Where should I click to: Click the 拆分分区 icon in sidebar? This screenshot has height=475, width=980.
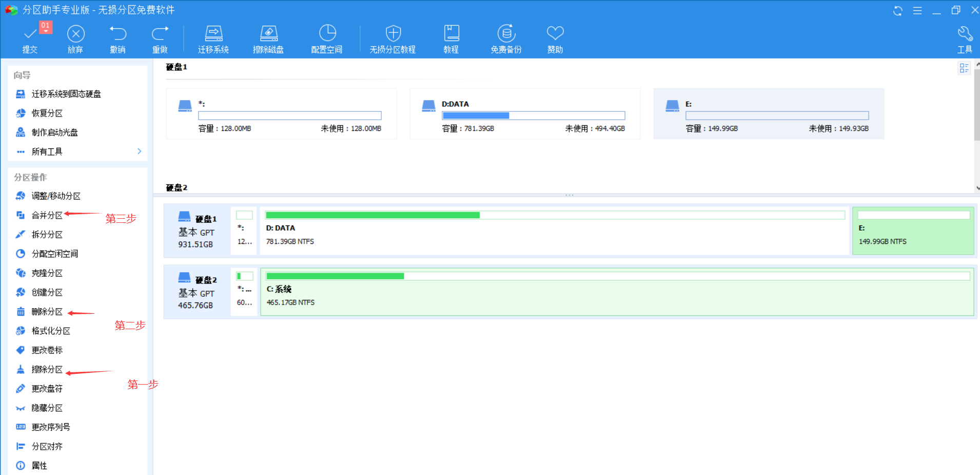coord(21,235)
